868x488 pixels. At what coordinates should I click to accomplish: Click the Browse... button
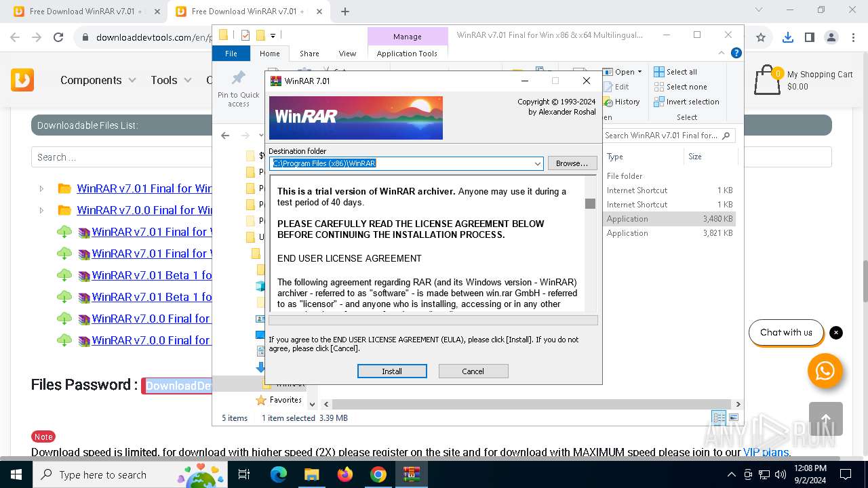point(572,163)
